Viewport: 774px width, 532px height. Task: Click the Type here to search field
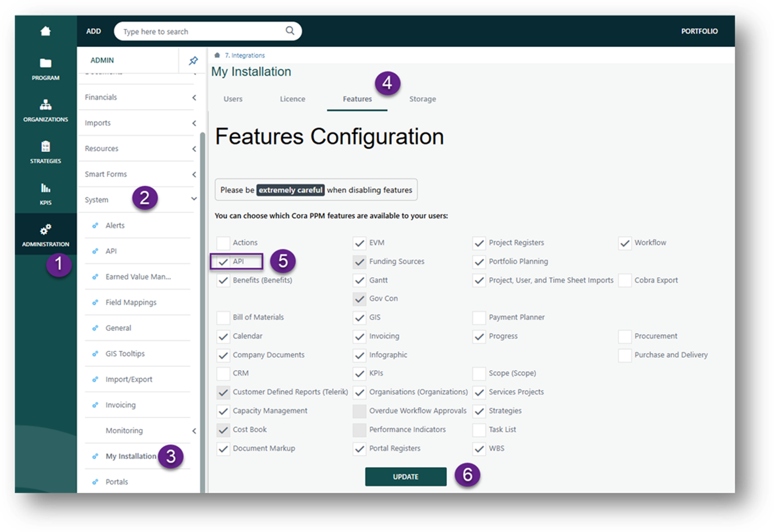click(208, 31)
